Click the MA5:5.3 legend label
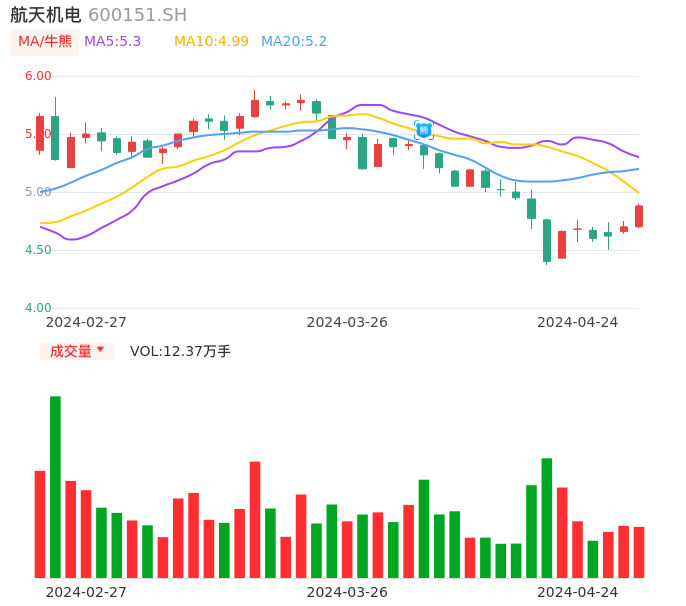686x606 pixels. click(112, 42)
